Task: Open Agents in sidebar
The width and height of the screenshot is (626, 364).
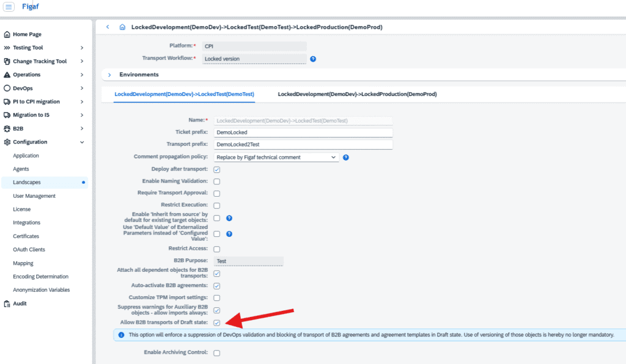Action: 21,169
